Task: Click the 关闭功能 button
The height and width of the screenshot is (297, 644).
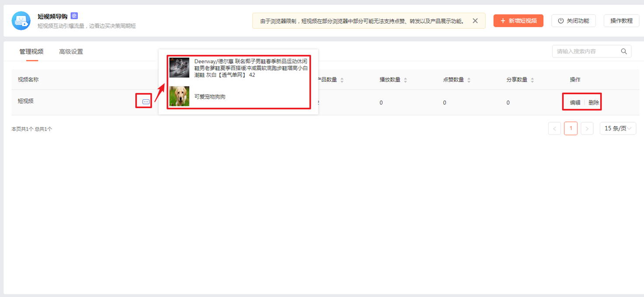Action: tap(574, 21)
